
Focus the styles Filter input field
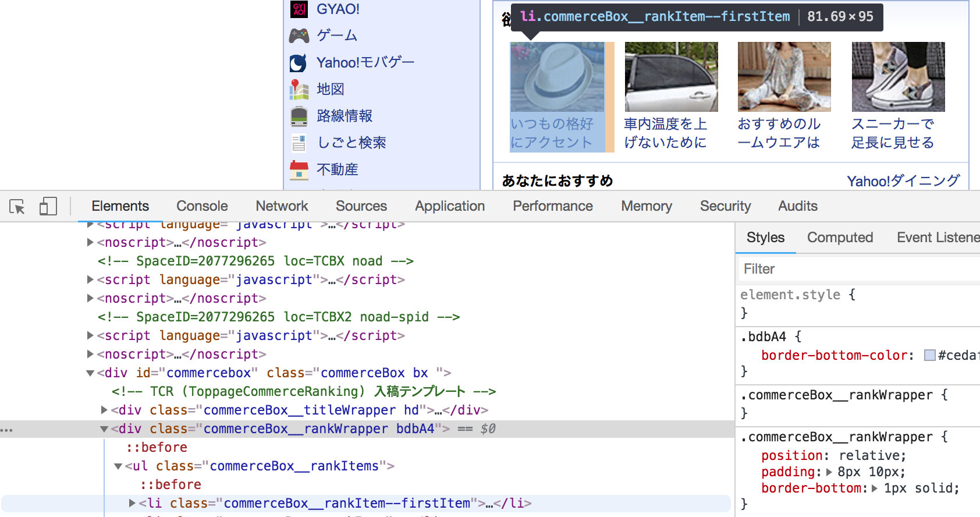[x=859, y=269]
